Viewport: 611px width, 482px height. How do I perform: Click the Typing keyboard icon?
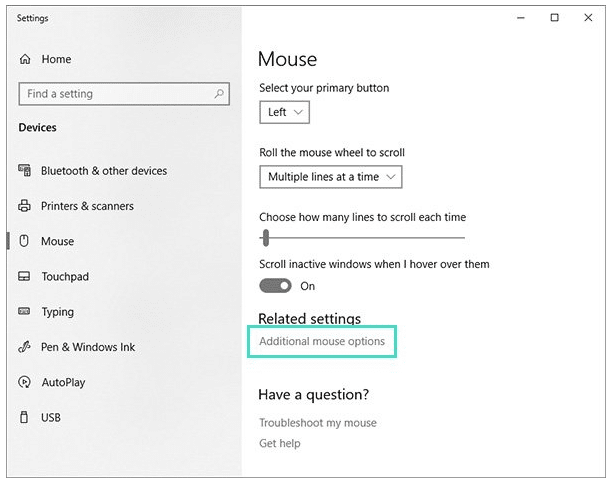coord(25,312)
